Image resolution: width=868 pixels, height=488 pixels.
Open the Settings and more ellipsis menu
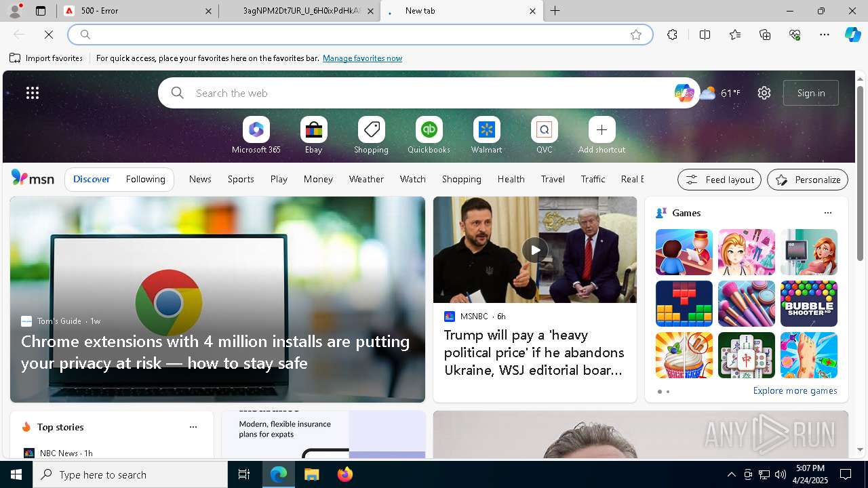tap(825, 35)
